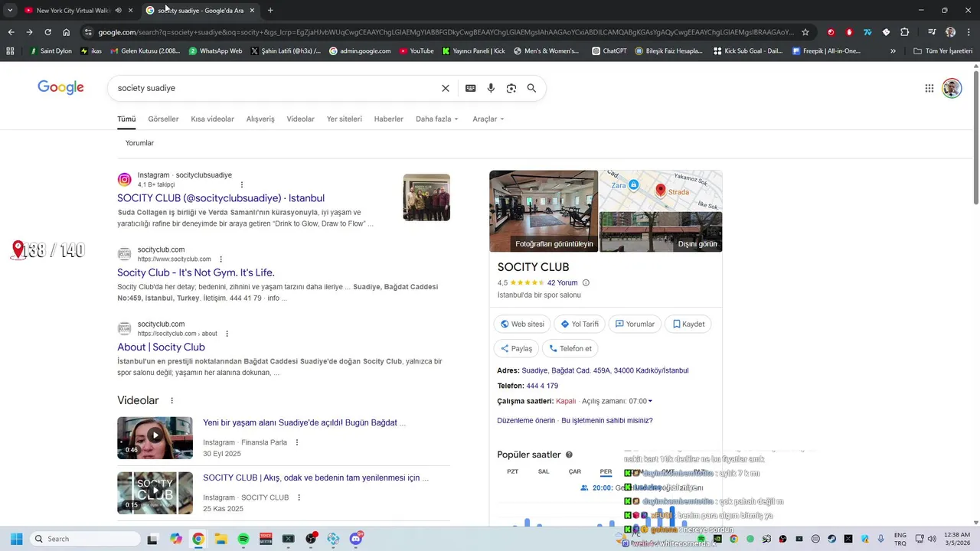Open help icon beside Popüler saatler
This screenshot has width=980, height=551.
(x=569, y=455)
